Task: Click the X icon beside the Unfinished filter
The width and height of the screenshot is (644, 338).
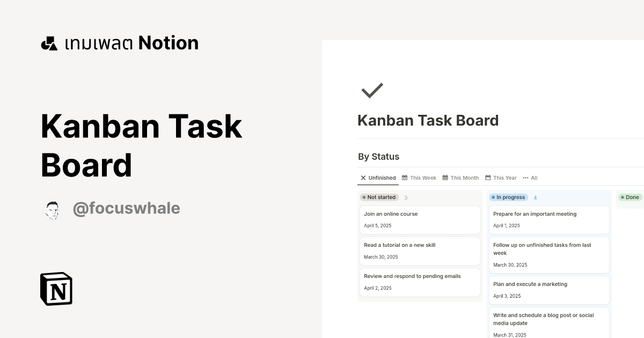Action: (x=363, y=178)
